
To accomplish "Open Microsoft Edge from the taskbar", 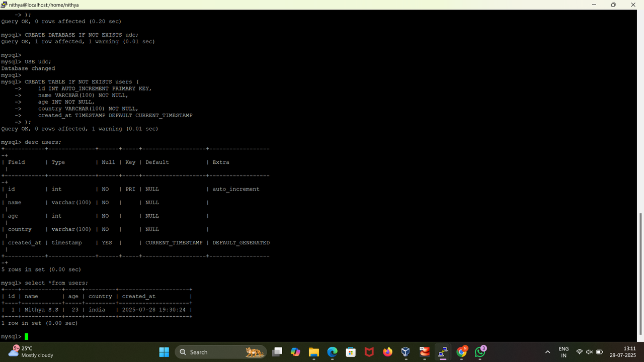I will click(332, 352).
